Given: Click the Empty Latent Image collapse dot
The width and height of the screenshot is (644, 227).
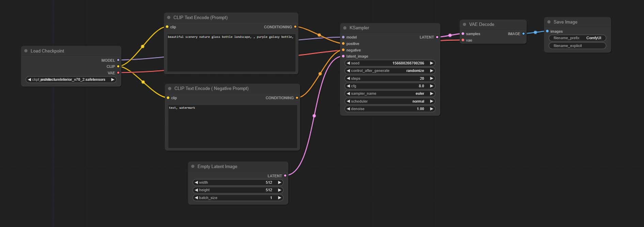Looking at the screenshot, I should coord(193,166).
